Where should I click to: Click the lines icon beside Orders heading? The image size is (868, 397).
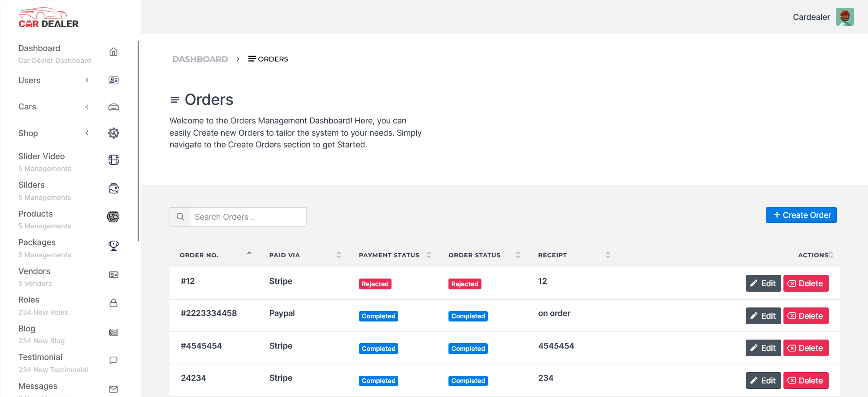click(x=175, y=100)
